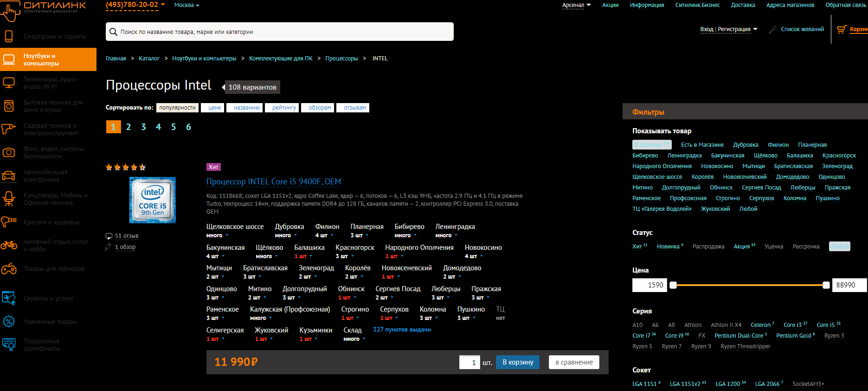Focus the product search field
Image resolution: width=868 pixels, height=391 pixels.
tap(280, 32)
